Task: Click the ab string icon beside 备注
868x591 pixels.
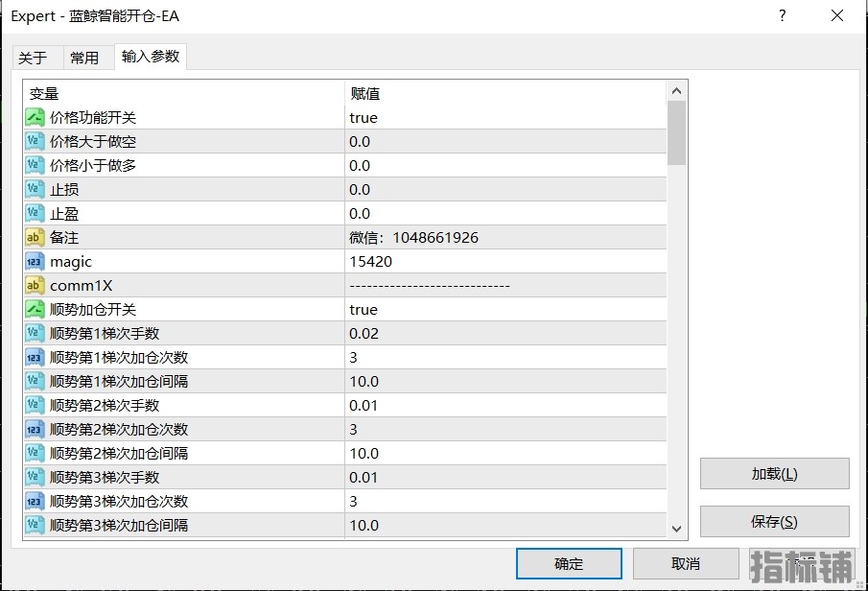Action: (x=35, y=237)
